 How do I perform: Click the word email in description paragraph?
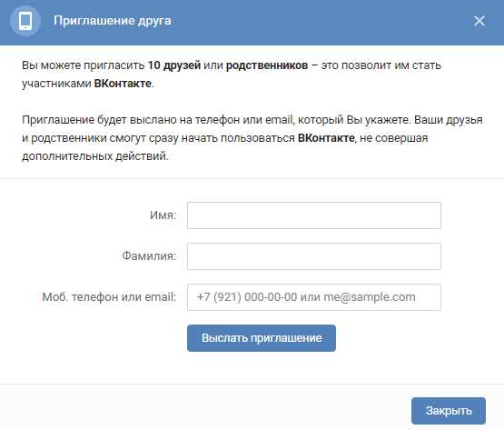(x=279, y=120)
